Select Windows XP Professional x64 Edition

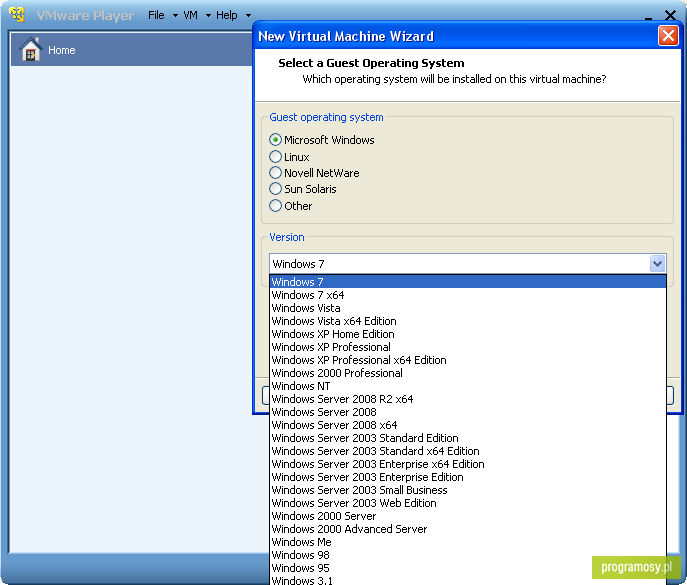click(x=468, y=360)
